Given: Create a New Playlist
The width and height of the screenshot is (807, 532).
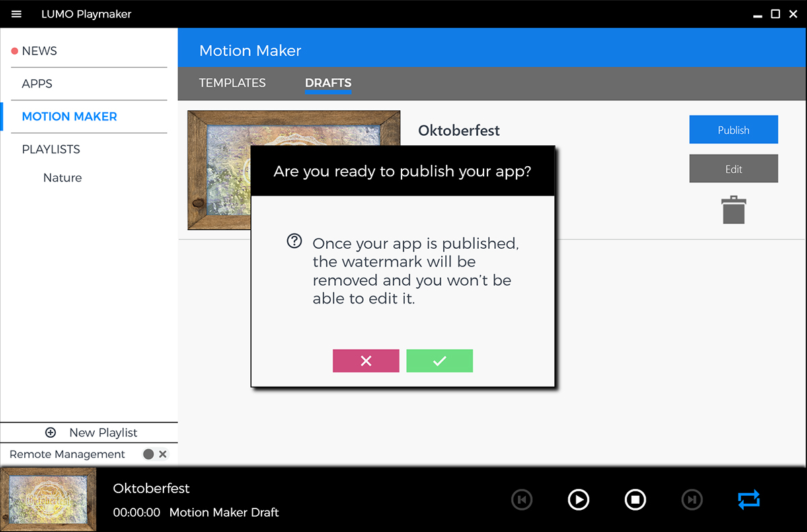Looking at the screenshot, I should tap(91, 433).
